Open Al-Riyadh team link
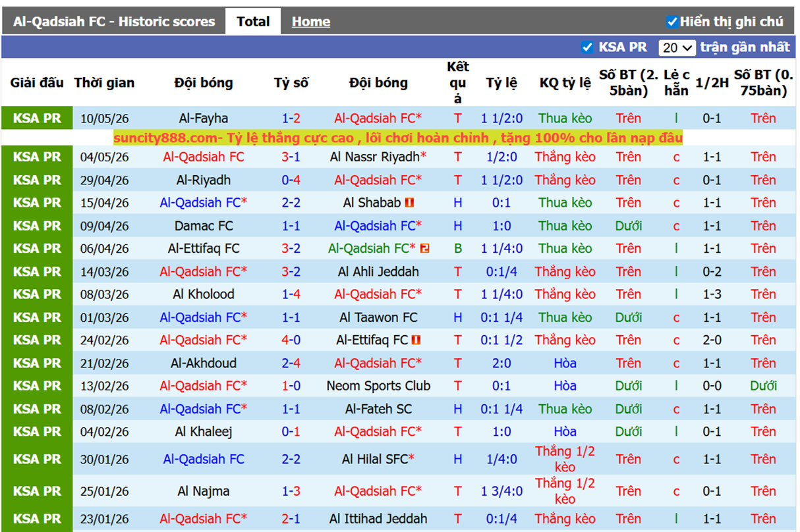The height and width of the screenshot is (532, 800). [204, 180]
